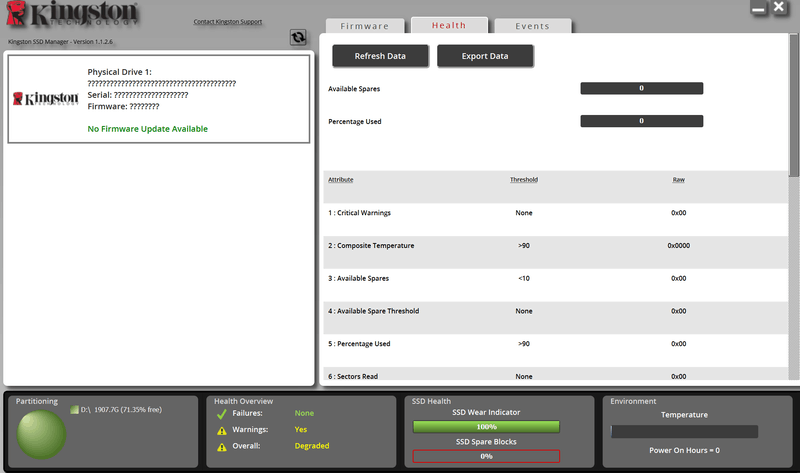Click the 0x0000 raw temperature value

pos(679,245)
